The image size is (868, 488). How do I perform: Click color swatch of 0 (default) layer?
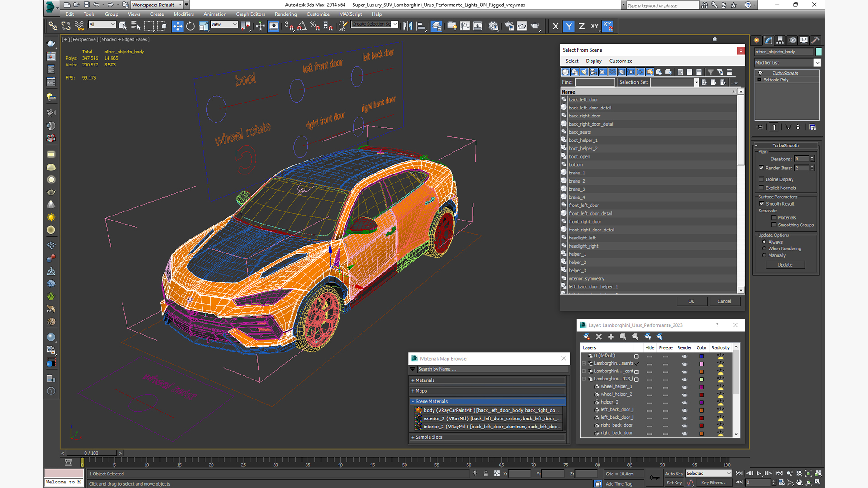pyautogui.click(x=702, y=357)
